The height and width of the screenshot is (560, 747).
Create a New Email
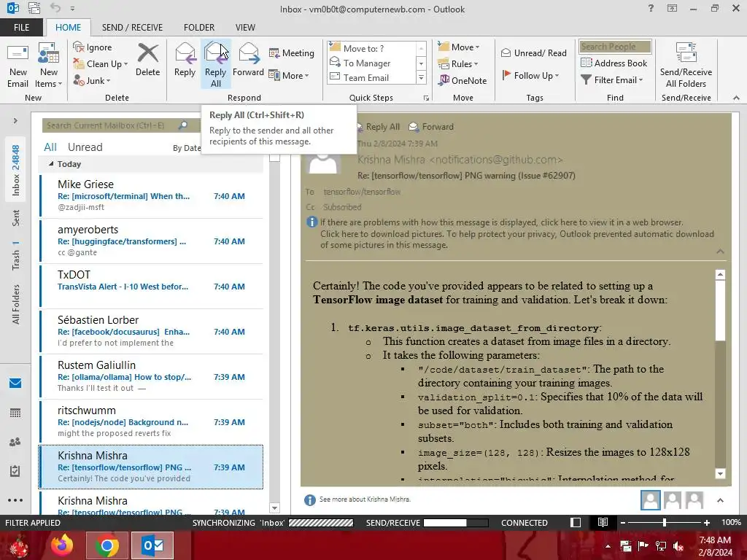(18, 65)
